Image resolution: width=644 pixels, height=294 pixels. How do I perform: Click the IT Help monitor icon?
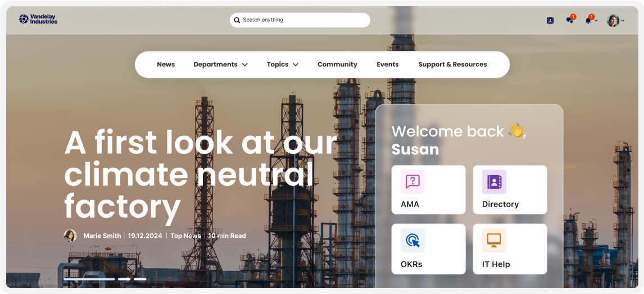pyautogui.click(x=494, y=240)
